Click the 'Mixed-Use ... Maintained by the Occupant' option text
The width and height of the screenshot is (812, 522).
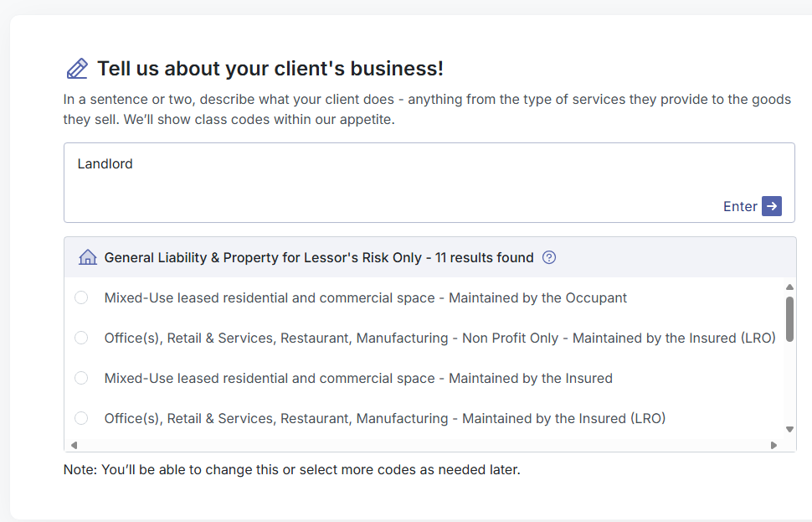pyautogui.click(x=365, y=297)
